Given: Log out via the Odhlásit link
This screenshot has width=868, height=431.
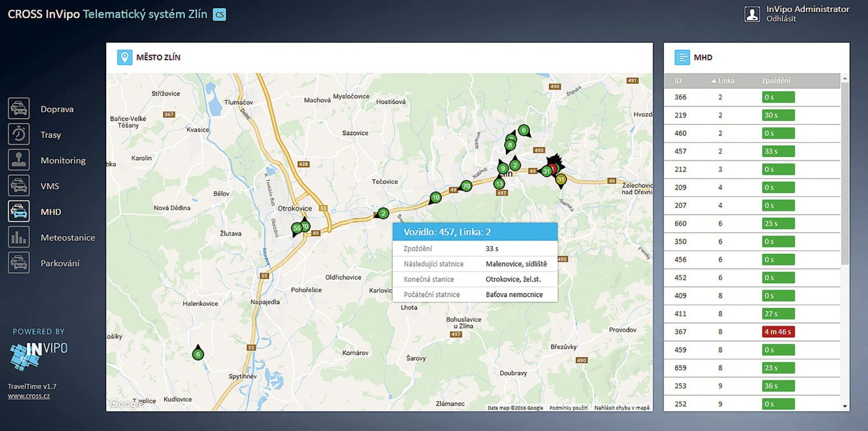Looking at the screenshot, I should pyautogui.click(x=781, y=19).
